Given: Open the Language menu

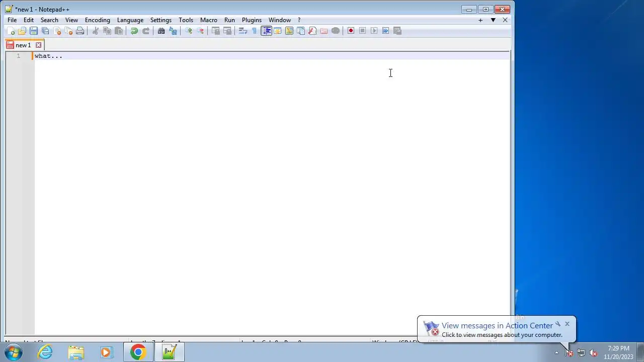Looking at the screenshot, I should tap(130, 20).
